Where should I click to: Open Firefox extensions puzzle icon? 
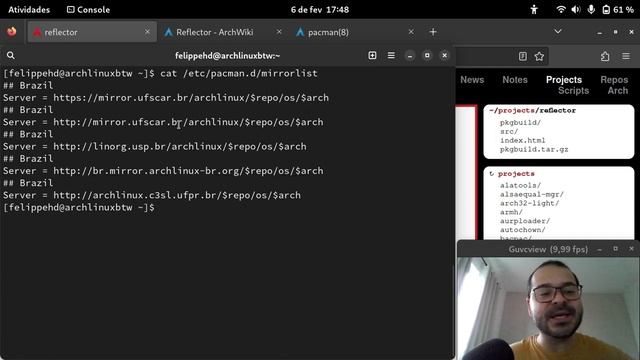(605, 56)
